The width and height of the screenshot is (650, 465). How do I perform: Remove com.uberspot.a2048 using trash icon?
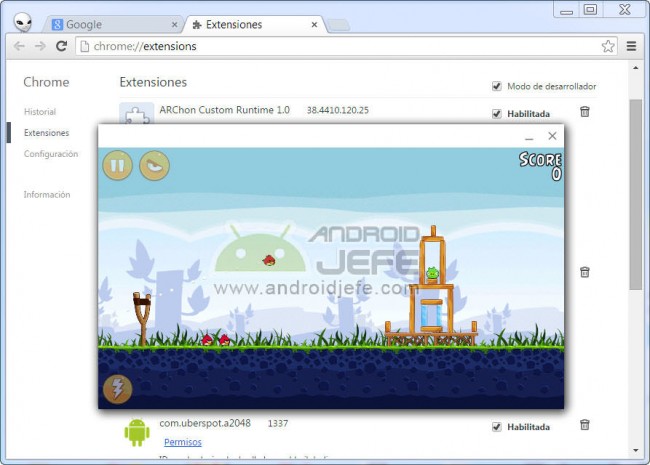pos(585,425)
